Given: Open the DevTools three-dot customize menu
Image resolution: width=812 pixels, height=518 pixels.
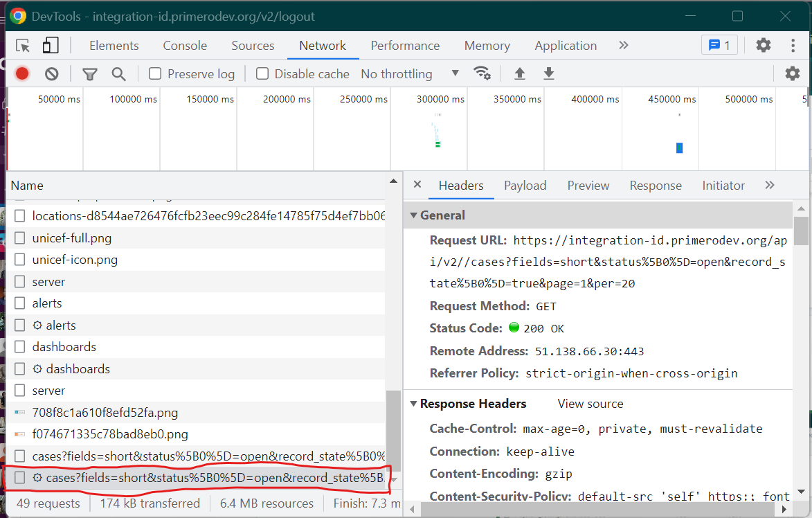Looking at the screenshot, I should coord(793,45).
